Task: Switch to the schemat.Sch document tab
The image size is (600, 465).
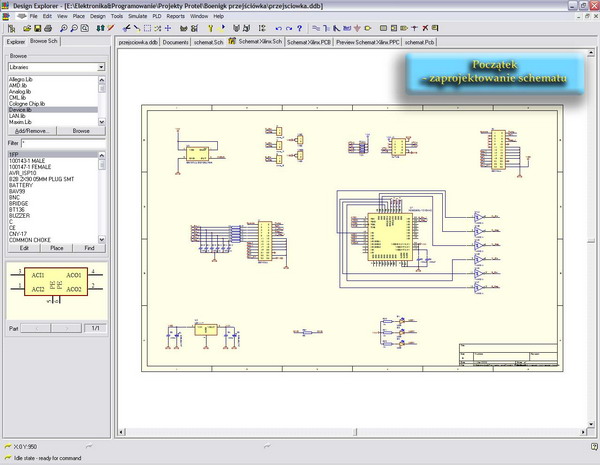Action: pos(208,42)
